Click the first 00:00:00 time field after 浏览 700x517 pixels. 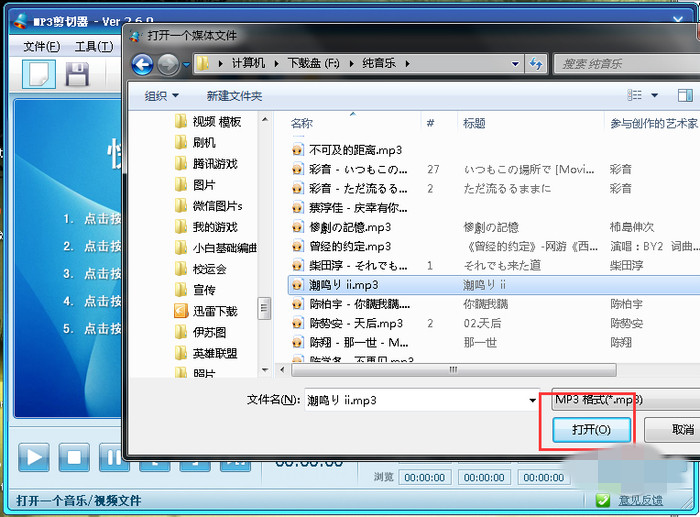click(425, 478)
